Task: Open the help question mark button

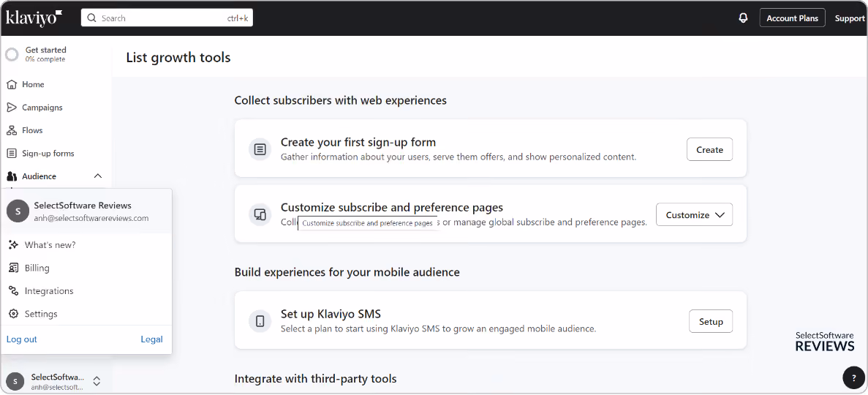Action: tap(853, 377)
